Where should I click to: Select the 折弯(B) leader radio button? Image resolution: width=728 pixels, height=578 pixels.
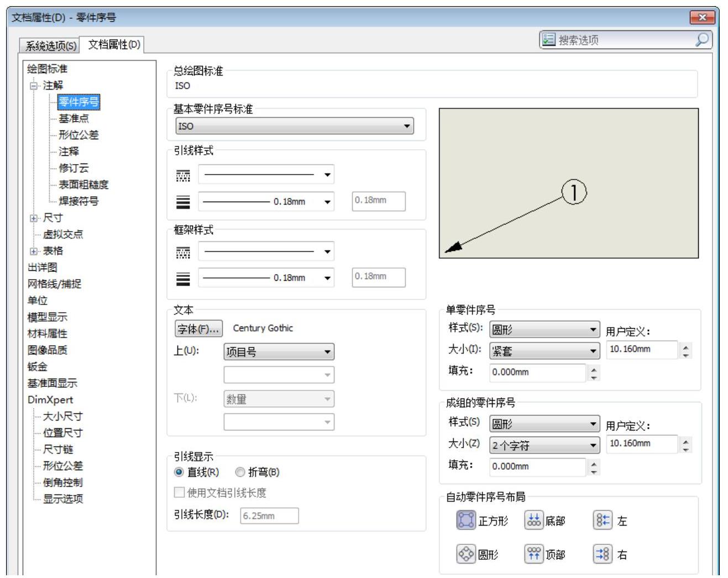pyautogui.click(x=240, y=472)
